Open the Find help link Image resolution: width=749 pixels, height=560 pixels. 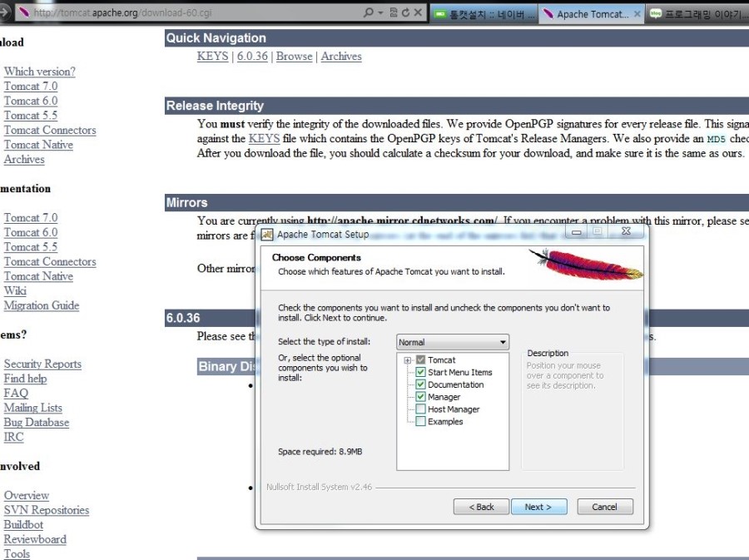(25, 379)
